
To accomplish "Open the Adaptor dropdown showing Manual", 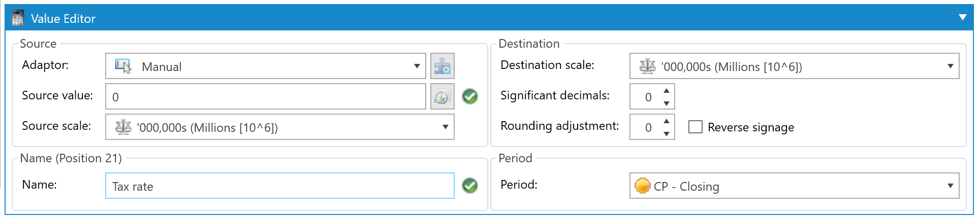I will pyautogui.click(x=266, y=66).
